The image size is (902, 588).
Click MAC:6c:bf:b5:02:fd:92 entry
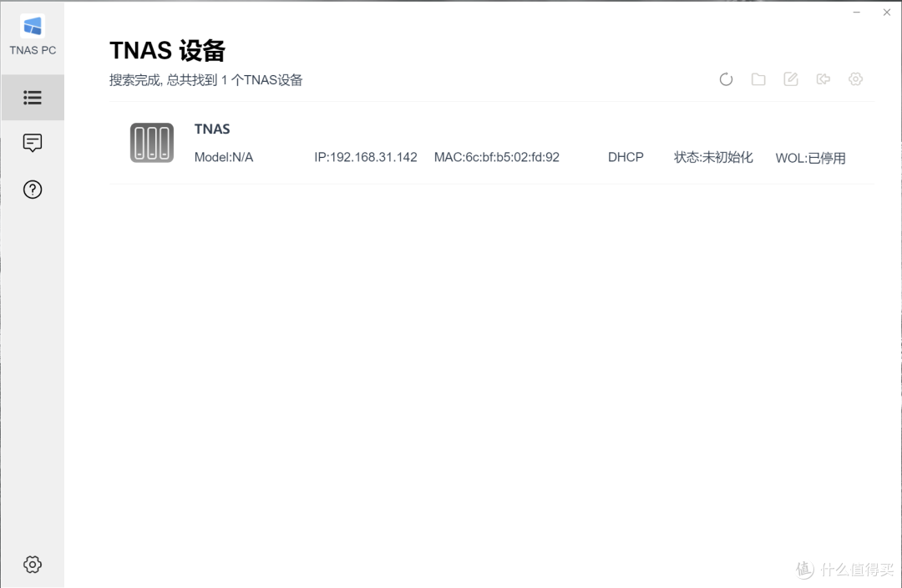pyautogui.click(x=496, y=157)
